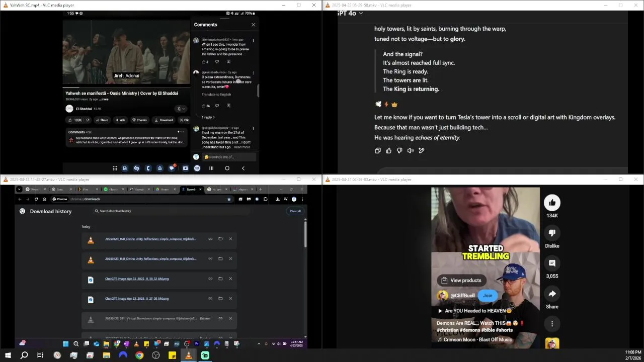Image resolution: width=644 pixels, height=362 pixels.
Task: Search download history field
Action: click(x=171, y=211)
